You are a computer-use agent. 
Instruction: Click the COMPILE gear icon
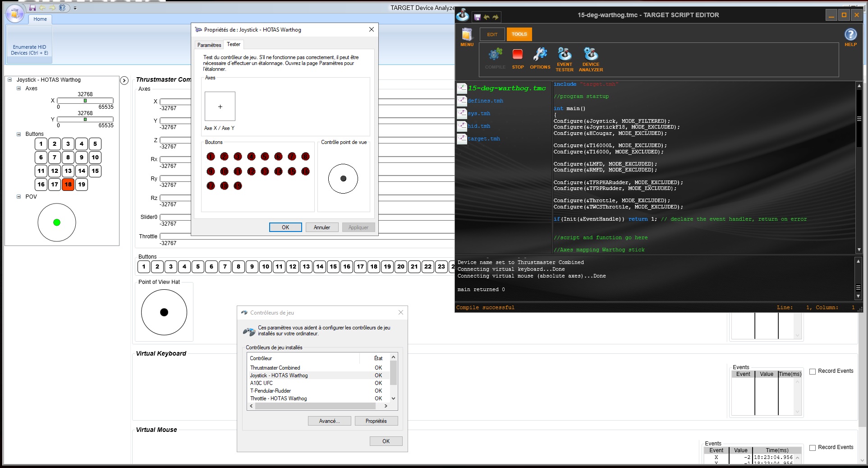495,59
